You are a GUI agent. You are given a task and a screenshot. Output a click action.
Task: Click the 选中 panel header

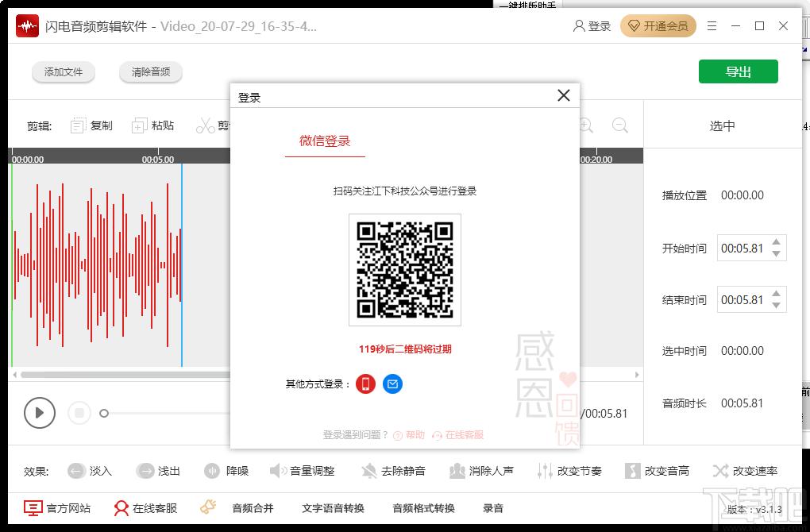click(x=722, y=125)
